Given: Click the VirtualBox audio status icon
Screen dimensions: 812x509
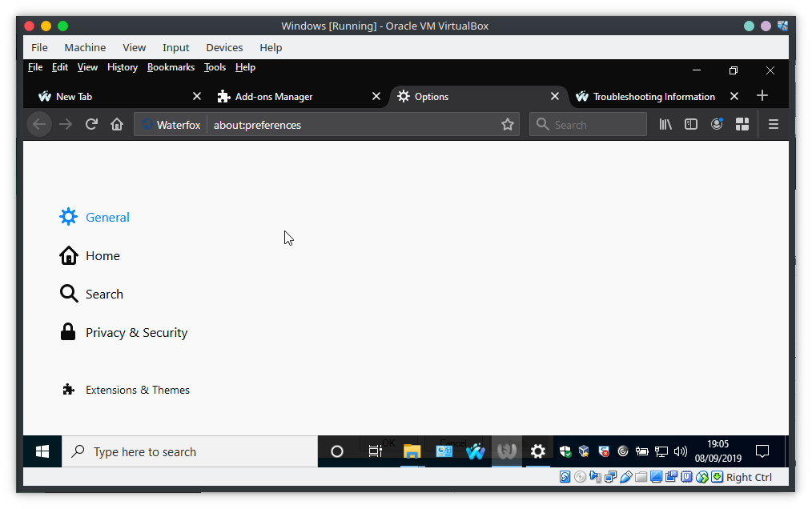Looking at the screenshot, I should [596, 477].
